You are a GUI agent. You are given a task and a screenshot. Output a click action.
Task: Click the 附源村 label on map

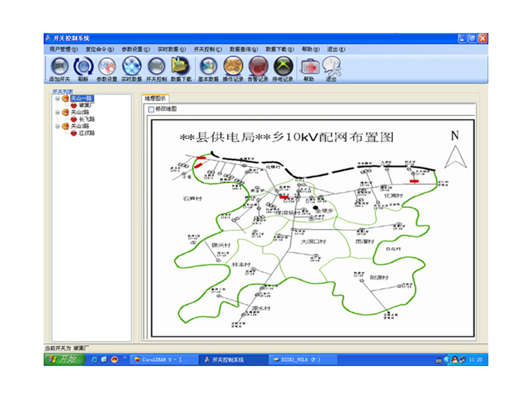coord(379,278)
